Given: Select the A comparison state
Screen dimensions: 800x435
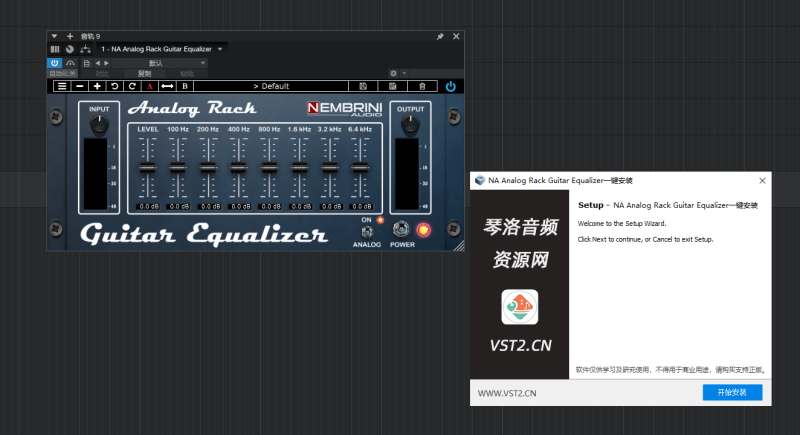Looking at the screenshot, I should point(149,86).
